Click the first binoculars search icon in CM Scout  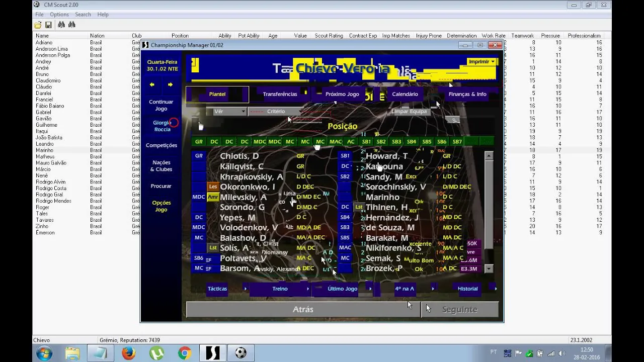click(61, 25)
